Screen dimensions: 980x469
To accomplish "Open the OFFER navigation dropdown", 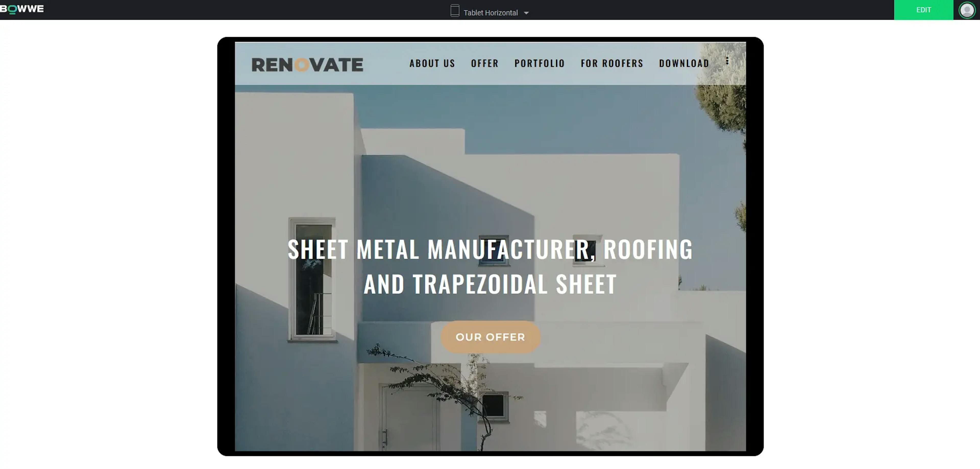I will (484, 63).
